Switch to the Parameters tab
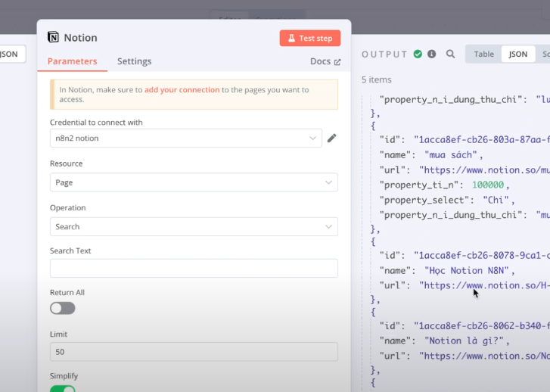Screen dimensions: 550x392 coord(73,61)
